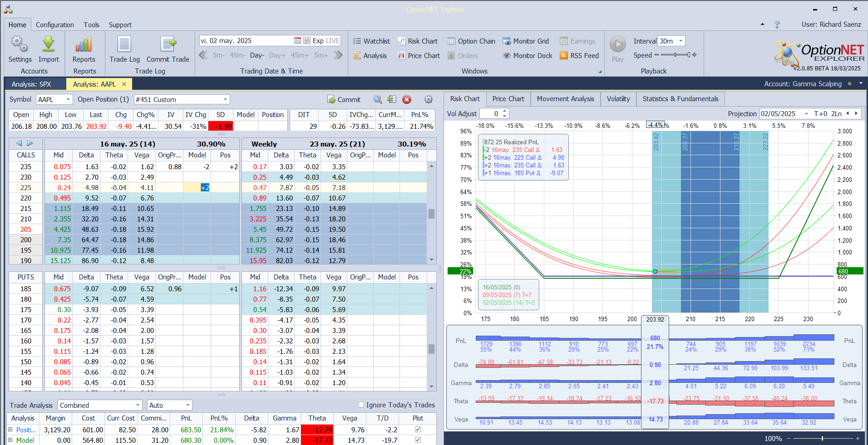This screenshot has height=445, width=868.
Task: Expand the Model row in Trade Analysis
Action: point(10,440)
